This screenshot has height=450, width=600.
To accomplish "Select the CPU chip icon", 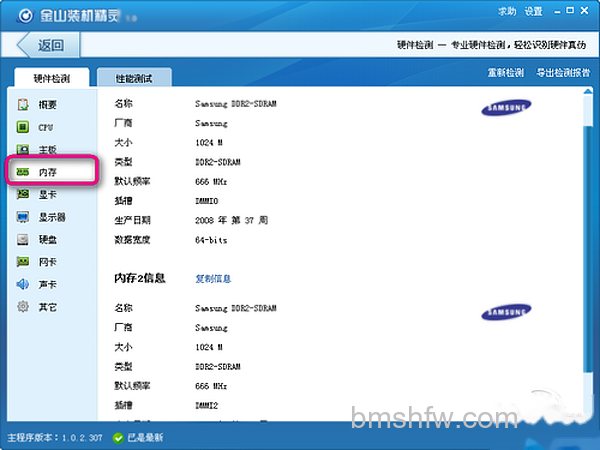I will coord(23,127).
